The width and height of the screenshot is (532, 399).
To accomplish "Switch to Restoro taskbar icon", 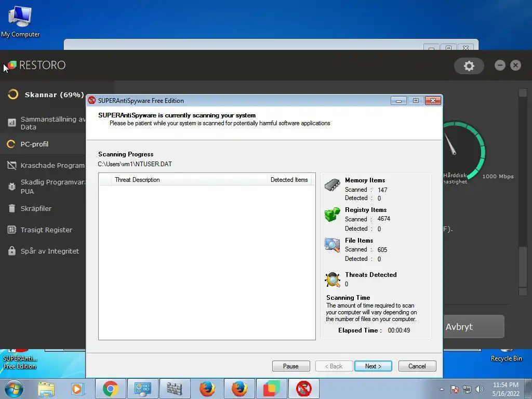I will click(x=271, y=389).
